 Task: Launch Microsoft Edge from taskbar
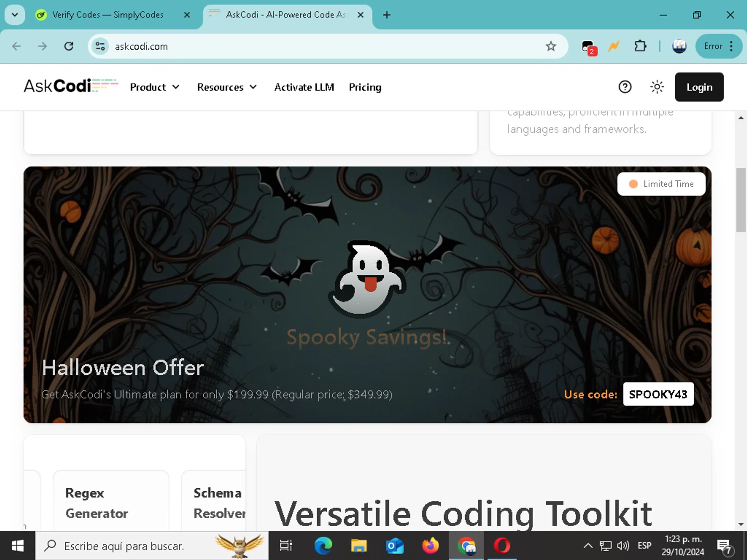click(323, 546)
